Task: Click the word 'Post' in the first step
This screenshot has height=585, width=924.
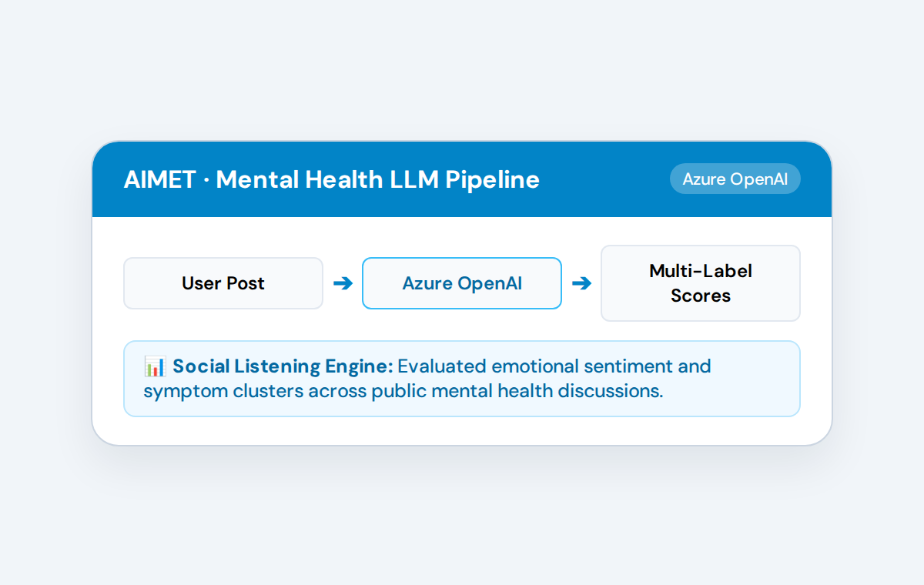Action: coord(246,283)
